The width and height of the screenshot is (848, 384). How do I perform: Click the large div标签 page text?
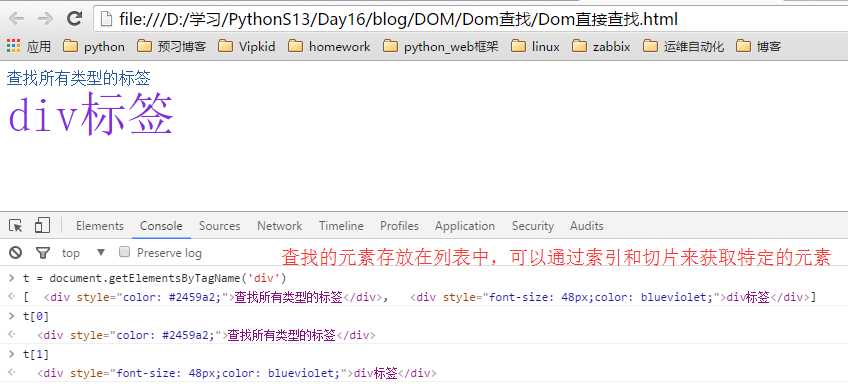(x=91, y=114)
